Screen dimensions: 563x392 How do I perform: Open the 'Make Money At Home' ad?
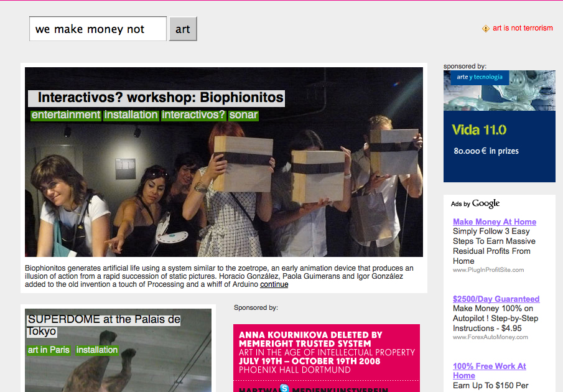click(x=495, y=222)
